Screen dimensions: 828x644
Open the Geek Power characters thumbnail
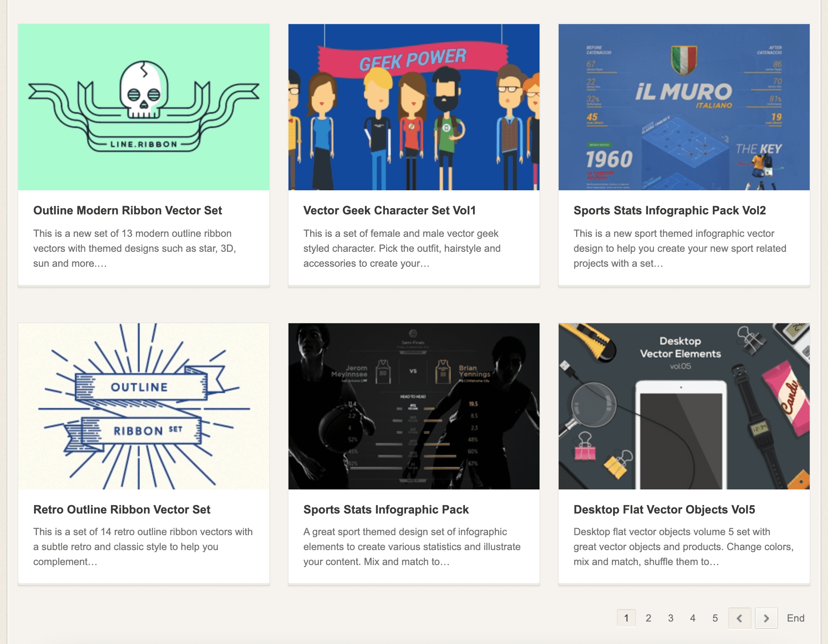(x=414, y=107)
